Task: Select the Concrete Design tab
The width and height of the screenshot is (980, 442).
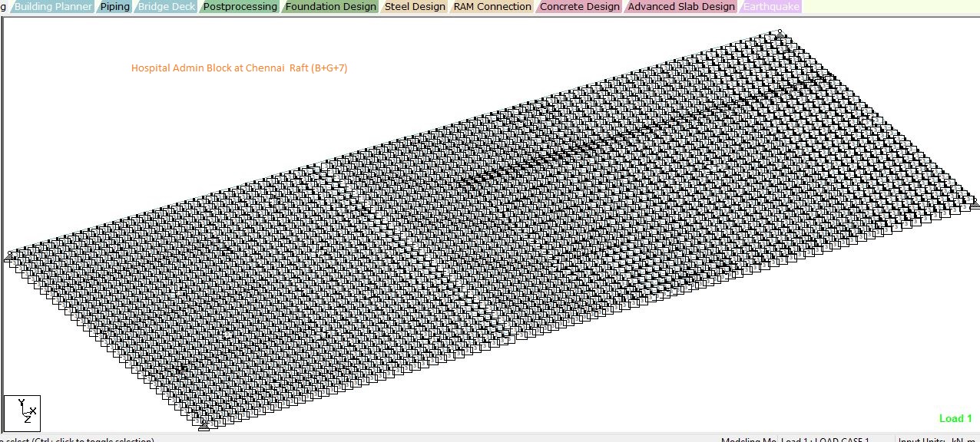Action: click(579, 7)
